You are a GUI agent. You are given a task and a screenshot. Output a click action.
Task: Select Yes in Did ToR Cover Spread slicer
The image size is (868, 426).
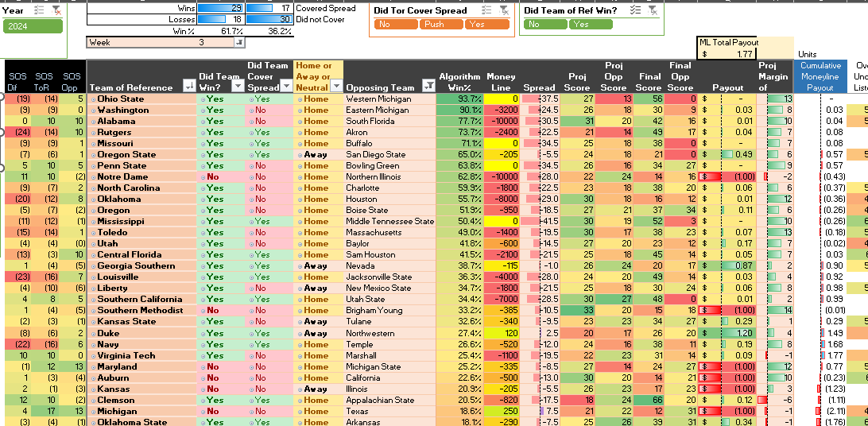[486, 25]
